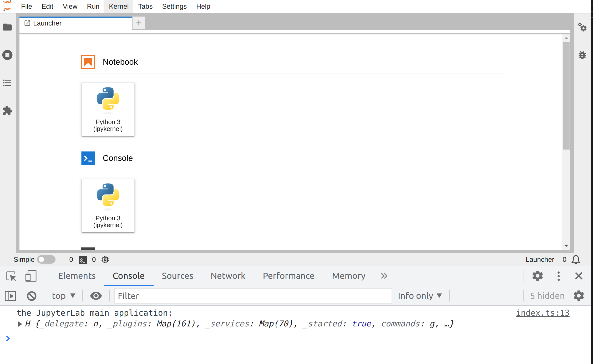Open Python 3 ipykernel Console
This screenshot has width=593, height=364.
(x=108, y=205)
